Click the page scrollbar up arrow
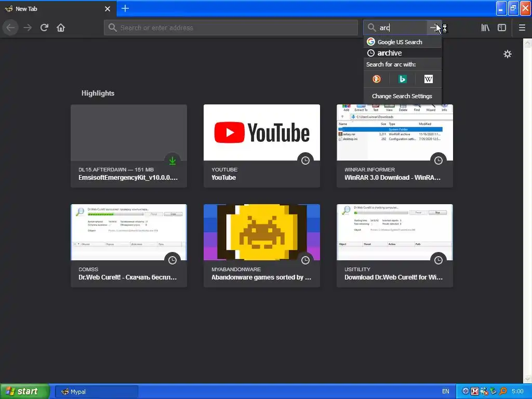 [x=527, y=43]
